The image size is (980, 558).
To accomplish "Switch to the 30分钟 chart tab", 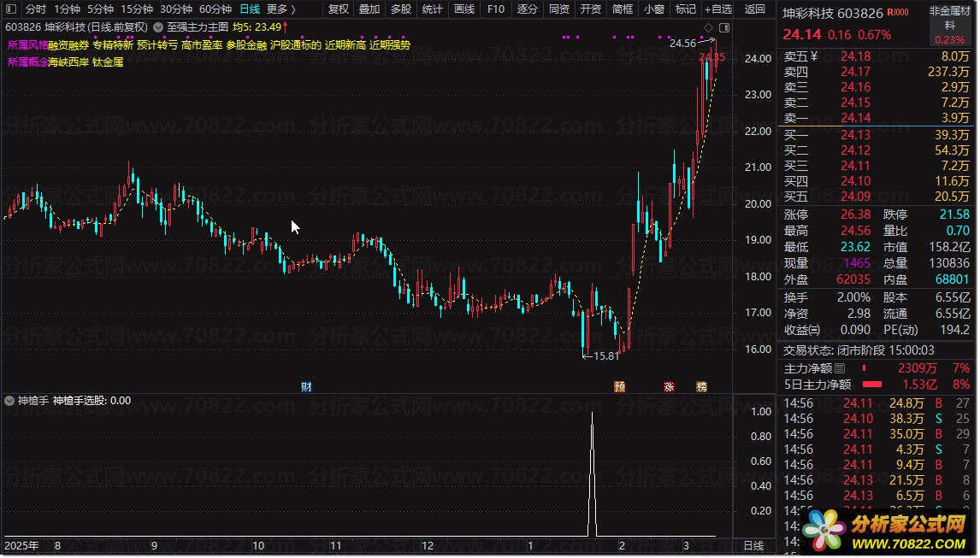I will click(175, 9).
